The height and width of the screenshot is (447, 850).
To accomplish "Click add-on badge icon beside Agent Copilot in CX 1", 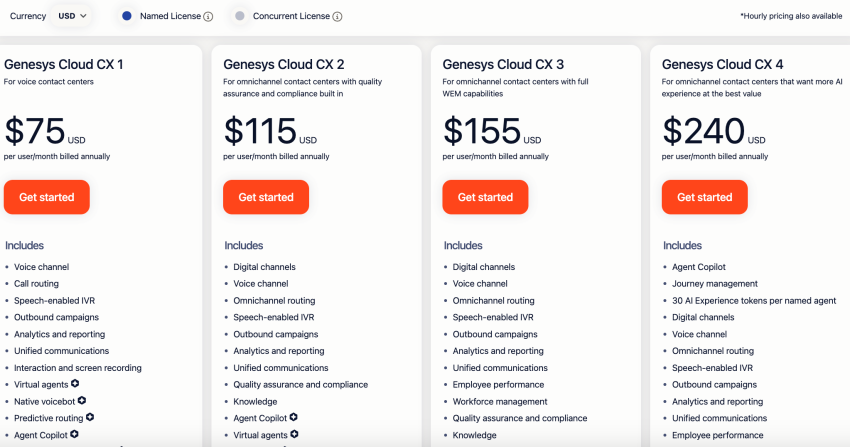I will pos(74,434).
